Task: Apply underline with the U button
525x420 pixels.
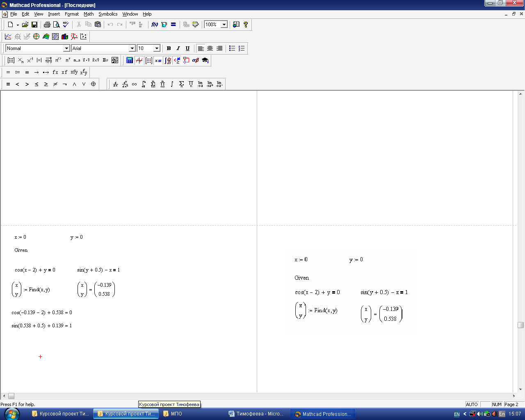Action: 187,48
